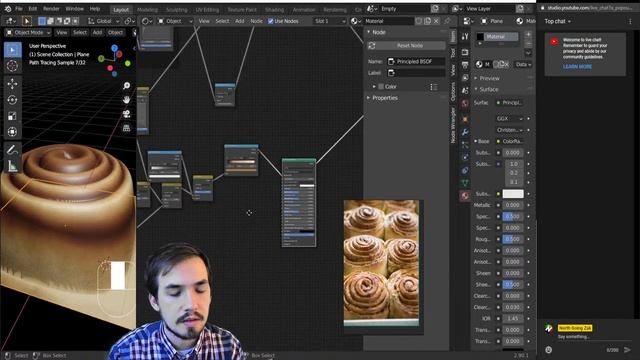
Task: Open the Window menu
Action: pyautogui.click(x=74, y=9)
